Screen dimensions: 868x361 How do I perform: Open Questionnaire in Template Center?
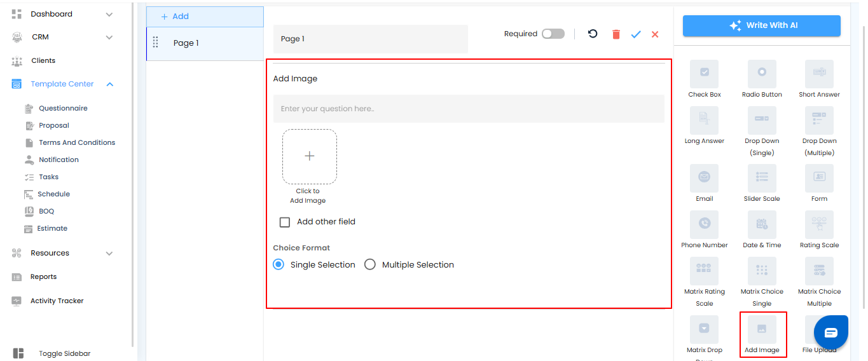pyautogui.click(x=63, y=108)
